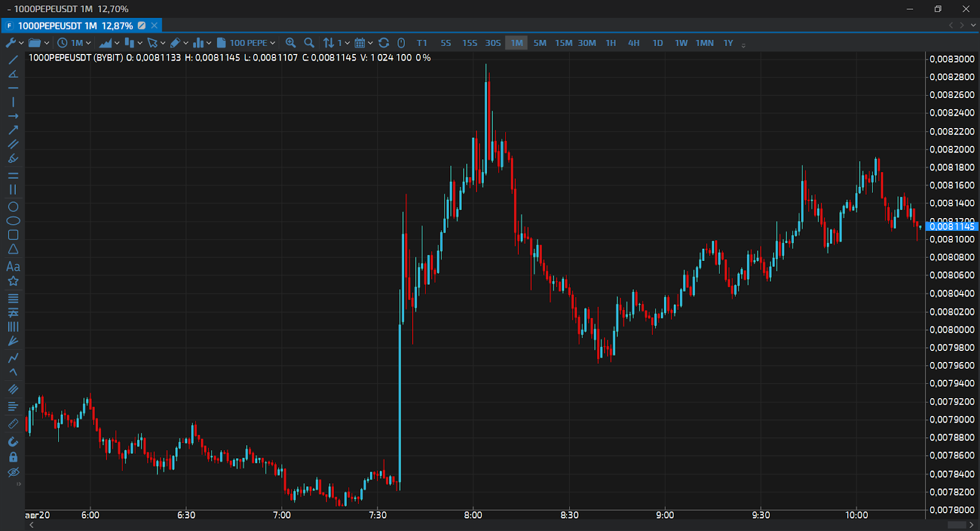
Task: Activate the Aa text label tool
Action: [x=13, y=266]
